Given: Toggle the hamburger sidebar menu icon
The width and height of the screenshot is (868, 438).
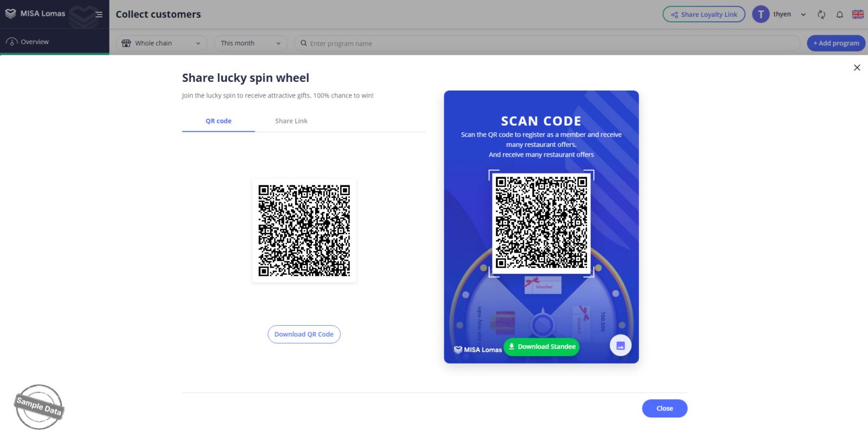Looking at the screenshot, I should [99, 15].
